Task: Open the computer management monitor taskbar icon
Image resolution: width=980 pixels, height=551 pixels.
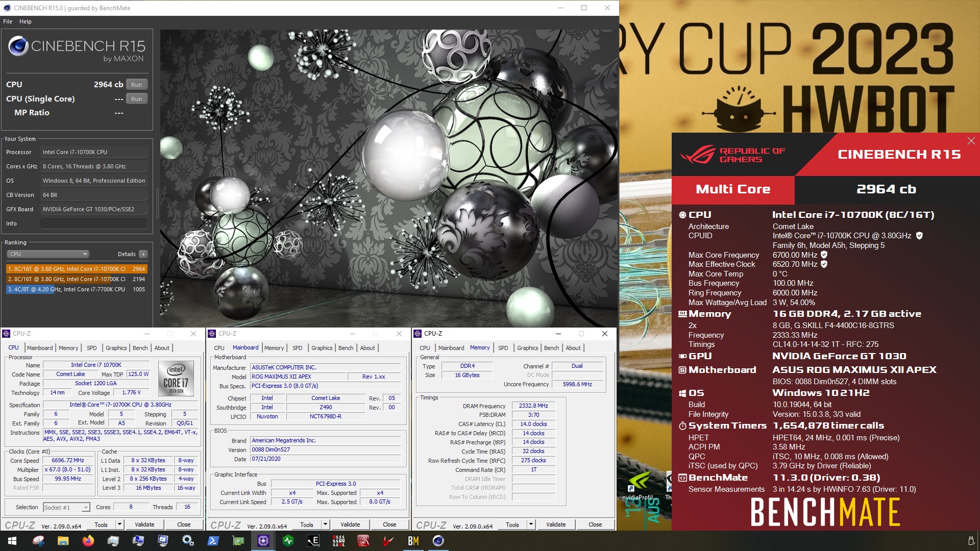Action: (x=138, y=541)
